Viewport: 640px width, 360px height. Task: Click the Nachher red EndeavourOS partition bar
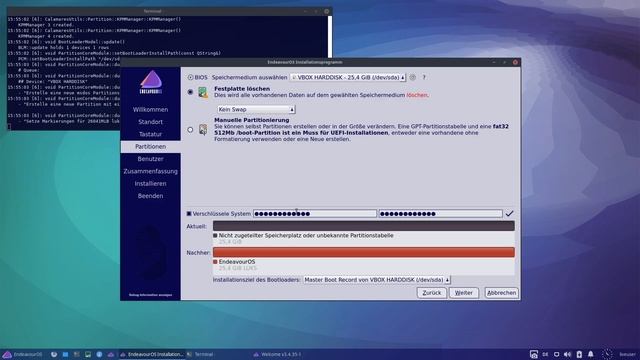coord(364,252)
